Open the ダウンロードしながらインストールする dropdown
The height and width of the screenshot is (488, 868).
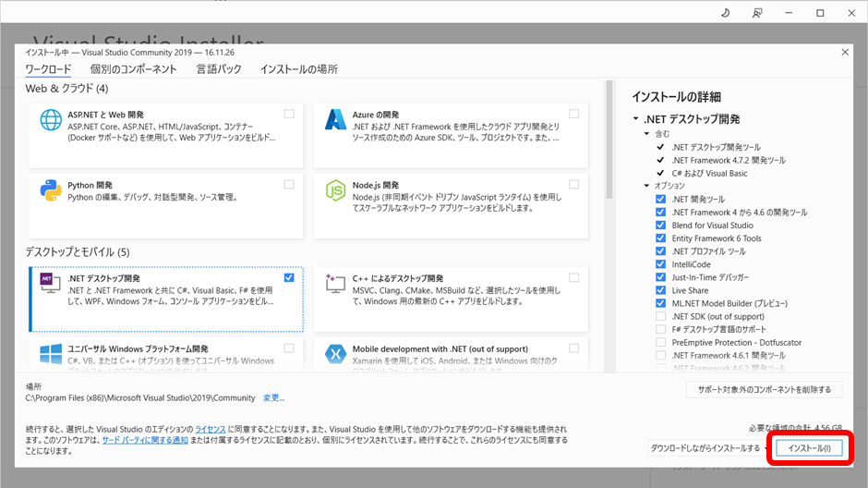coord(706,448)
